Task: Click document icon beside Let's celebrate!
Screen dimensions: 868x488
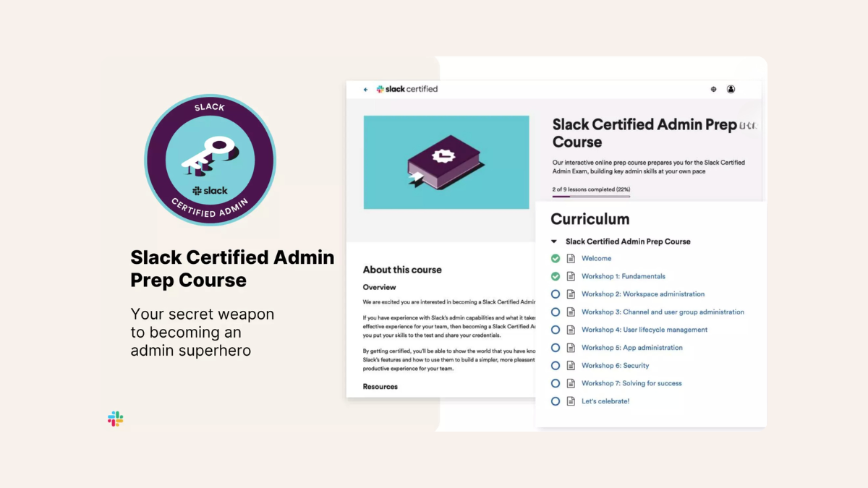Action: [571, 401]
